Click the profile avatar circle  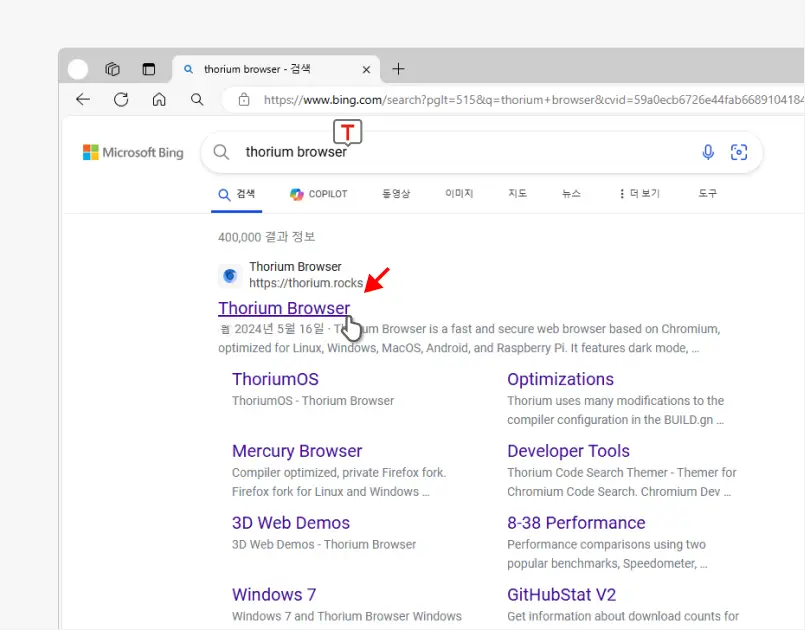[x=78, y=70]
